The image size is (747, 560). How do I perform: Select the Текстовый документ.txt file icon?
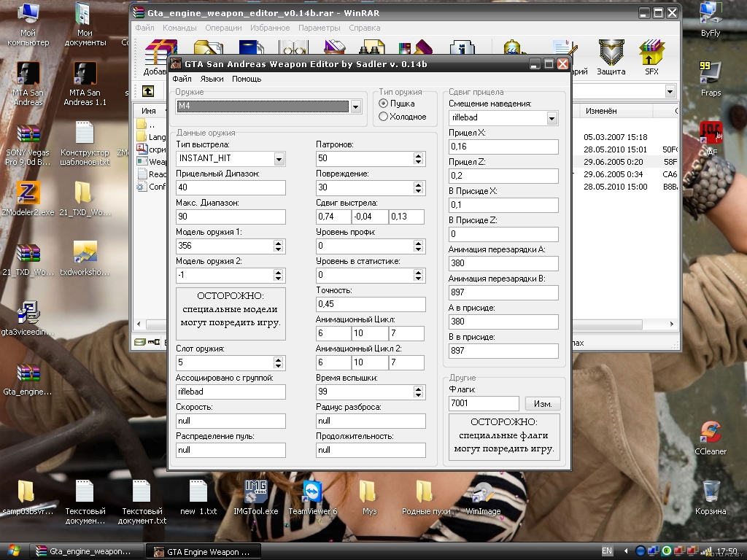(x=142, y=502)
